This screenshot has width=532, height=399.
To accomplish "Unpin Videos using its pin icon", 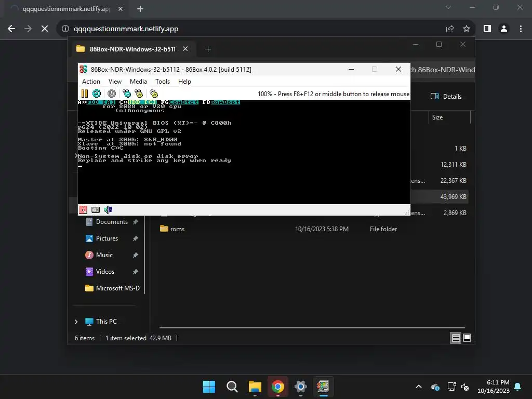I will pos(136,272).
